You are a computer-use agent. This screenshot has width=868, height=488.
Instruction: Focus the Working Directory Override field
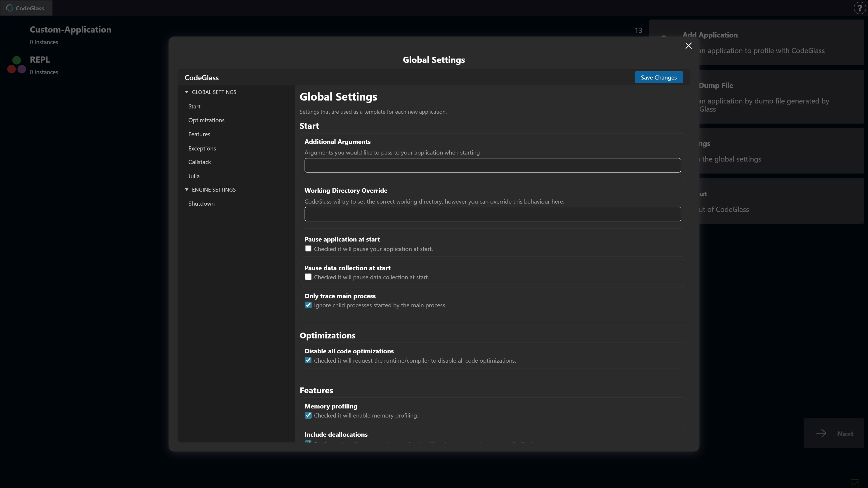click(x=492, y=214)
